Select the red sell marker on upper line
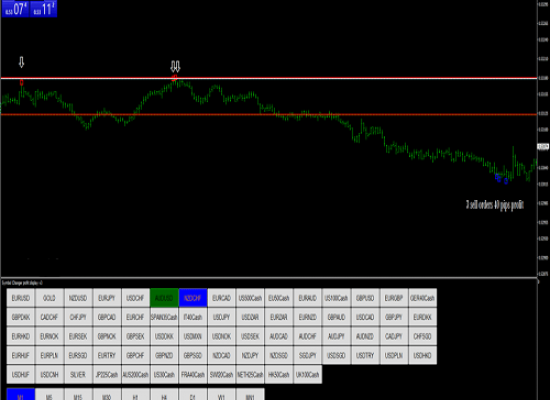The height and width of the screenshot is (400, 550). coord(174,78)
